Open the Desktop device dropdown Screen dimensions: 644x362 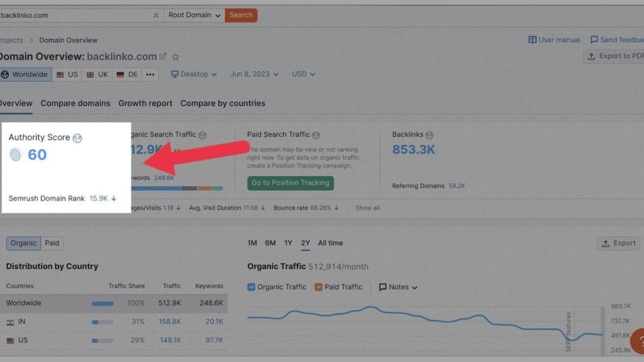point(194,74)
